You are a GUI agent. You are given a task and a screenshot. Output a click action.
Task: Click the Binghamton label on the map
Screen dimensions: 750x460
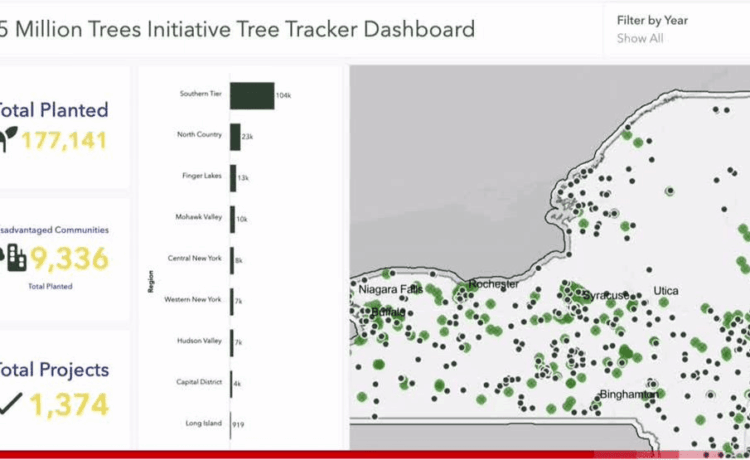tap(628, 395)
